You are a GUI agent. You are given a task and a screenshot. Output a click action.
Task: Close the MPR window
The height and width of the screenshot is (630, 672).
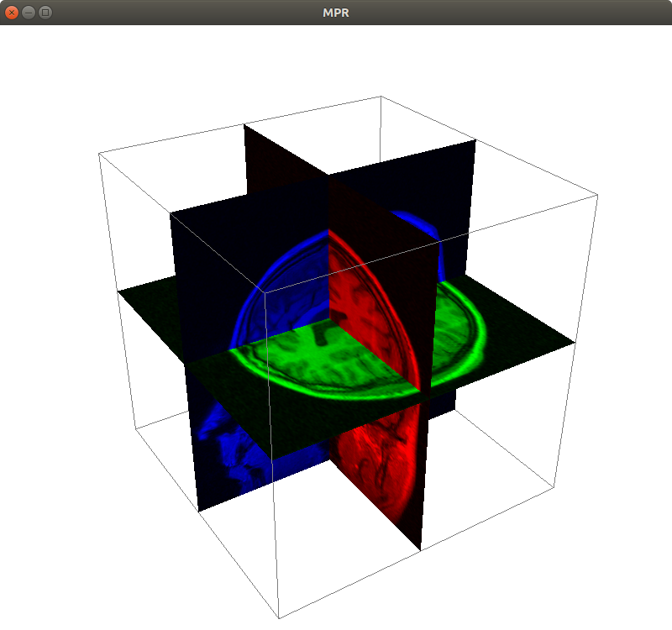pyautogui.click(x=12, y=13)
